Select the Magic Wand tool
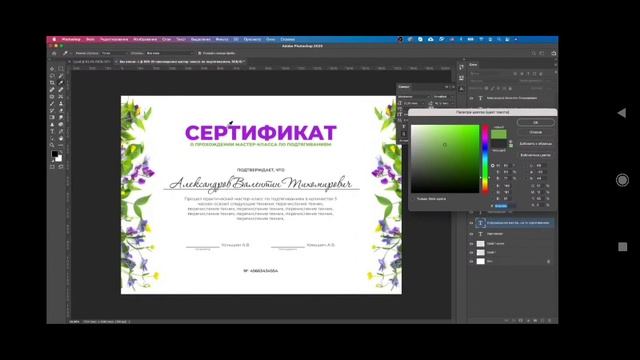 pyautogui.click(x=61, y=76)
